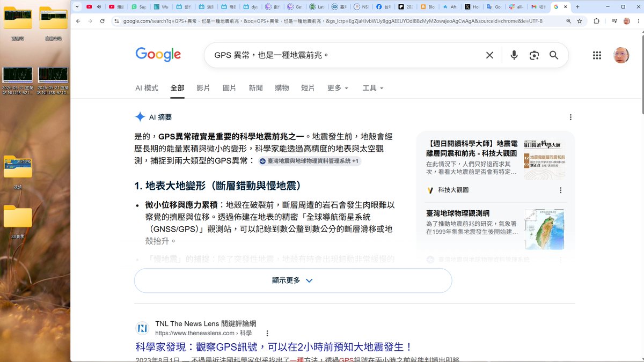Bookmark this page with star icon
This screenshot has height=362, width=644.
click(x=580, y=21)
